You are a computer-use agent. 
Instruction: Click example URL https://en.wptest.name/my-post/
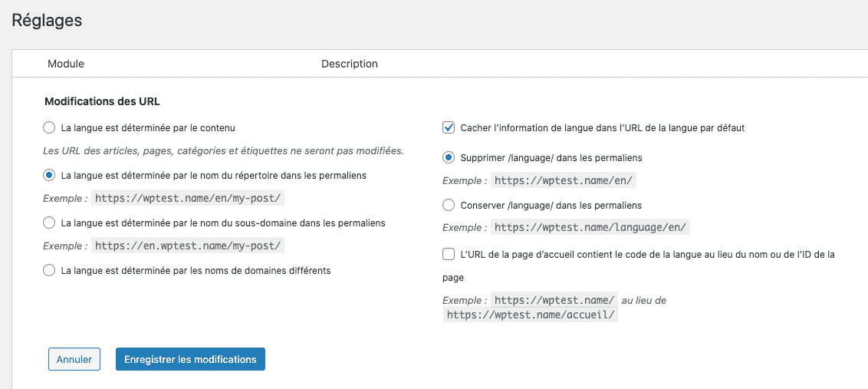188,246
